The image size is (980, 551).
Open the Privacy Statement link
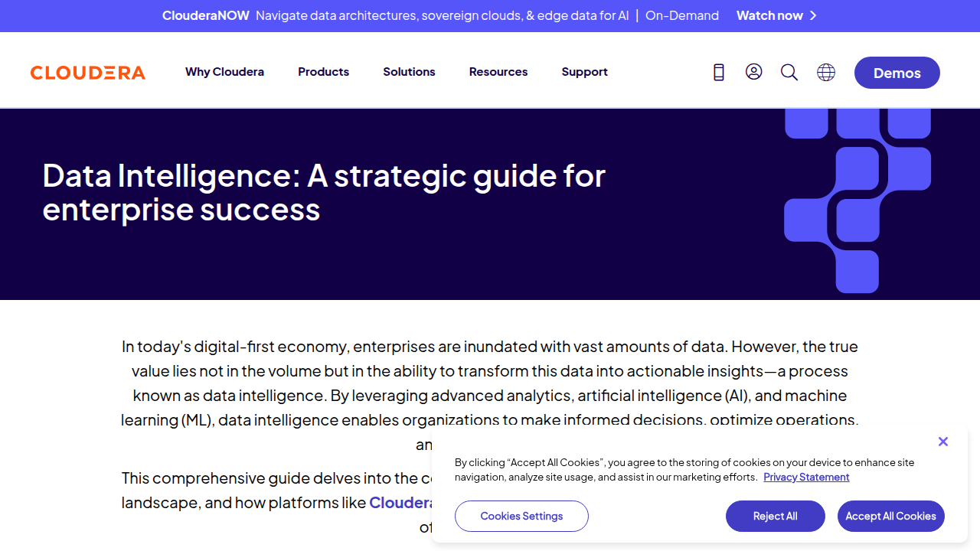pyautogui.click(x=806, y=478)
